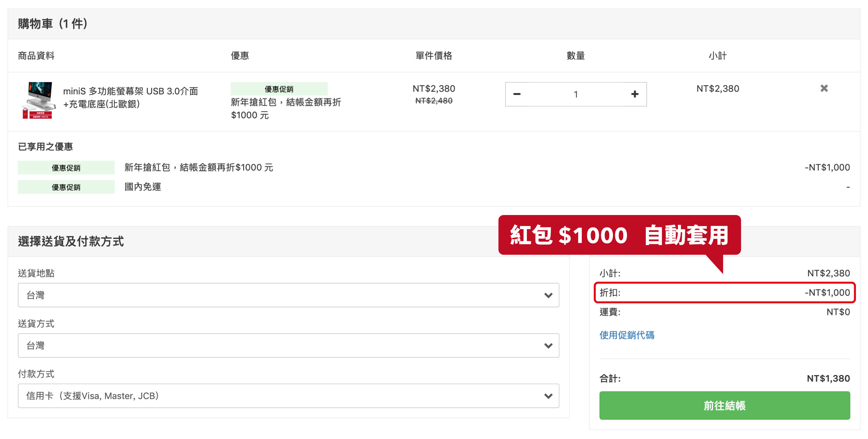The height and width of the screenshot is (439, 868).
Task: Open the 送貨地點 dropdown showing 台灣
Action: [x=288, y=295]
